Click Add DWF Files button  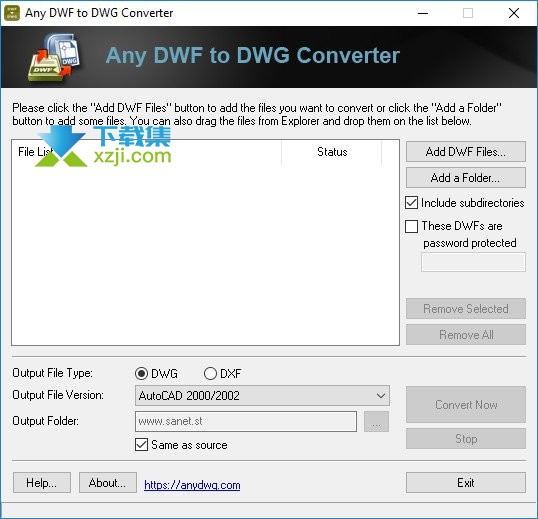point(466,152)
